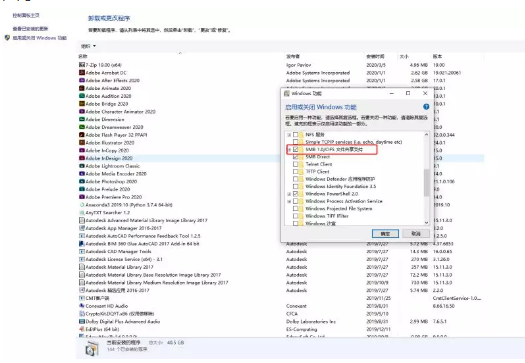Click the Adobe Premiere Pro 2020 icon
The height and width of the screenshot is (363, 525).
click(x=82, y=197)
